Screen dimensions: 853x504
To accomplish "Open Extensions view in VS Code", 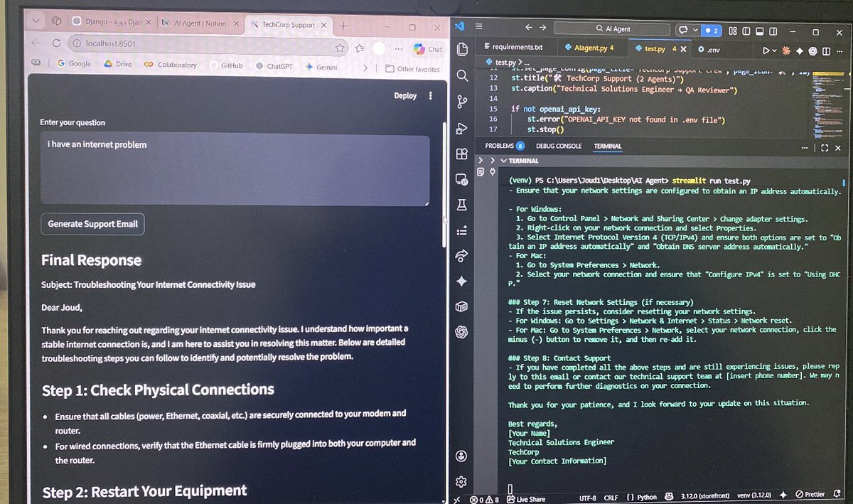I will click(462, 154).
